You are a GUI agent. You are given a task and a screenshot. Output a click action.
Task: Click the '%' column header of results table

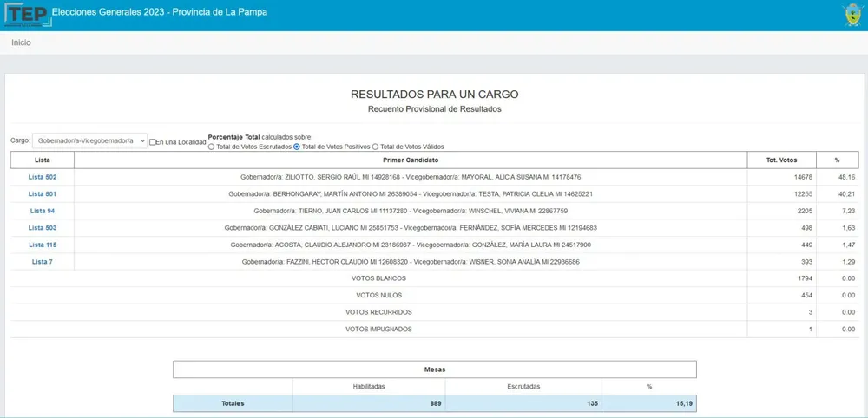pyautogui.click(x=838, y=160)
